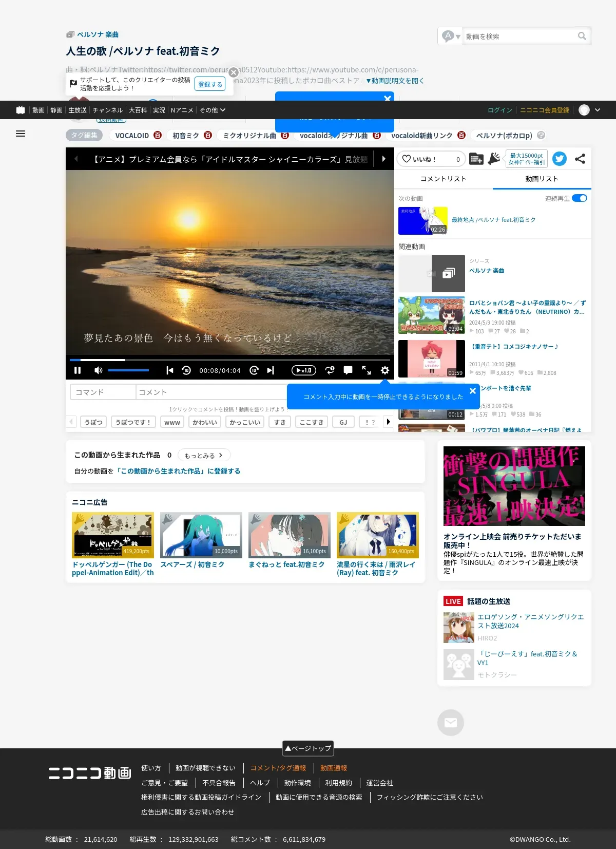
Task: Add video to mylist folder icon
Action: coord(476,159)
